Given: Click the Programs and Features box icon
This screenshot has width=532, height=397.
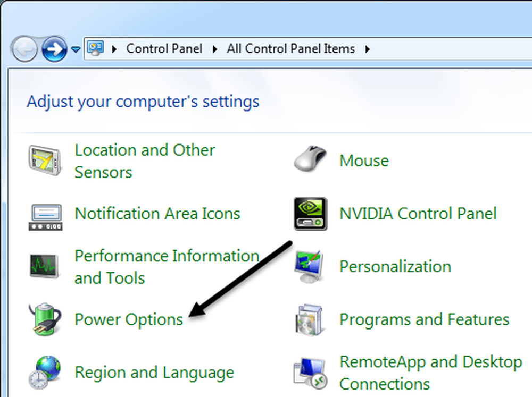Looking at the screenshot, I should (309, 320).
